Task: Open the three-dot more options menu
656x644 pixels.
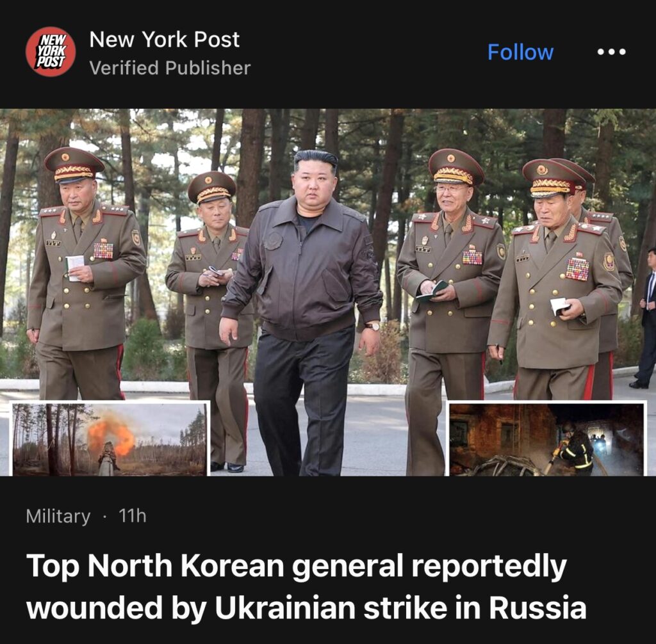Action: [x=611, y=52]
